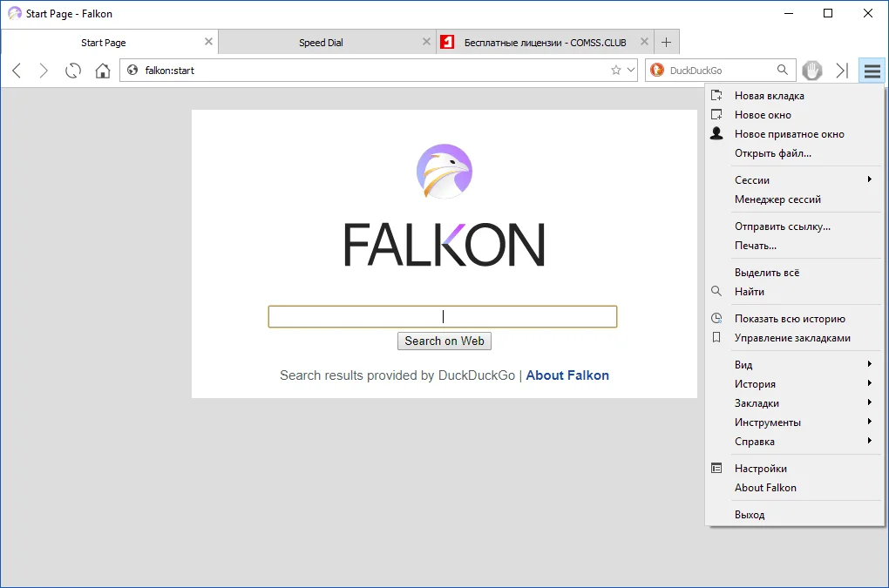This screenshot has width=889, height=588.
Task: Maximize the Falkon window
Action: (x=828, y=13)
